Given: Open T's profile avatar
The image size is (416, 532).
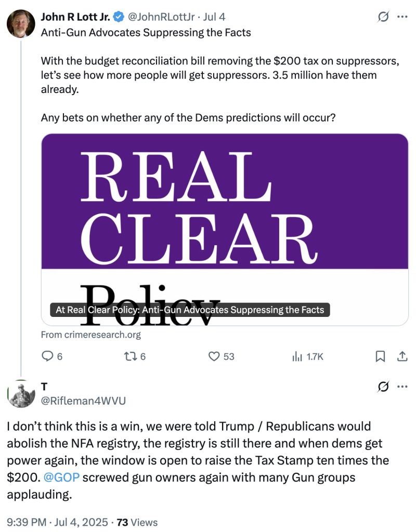Looking at the screenshot, I should [x=21, y=394].
